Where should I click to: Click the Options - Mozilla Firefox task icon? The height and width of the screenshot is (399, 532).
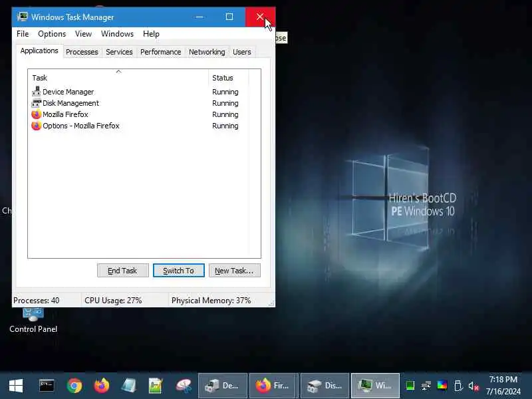(x=37, y=126)
